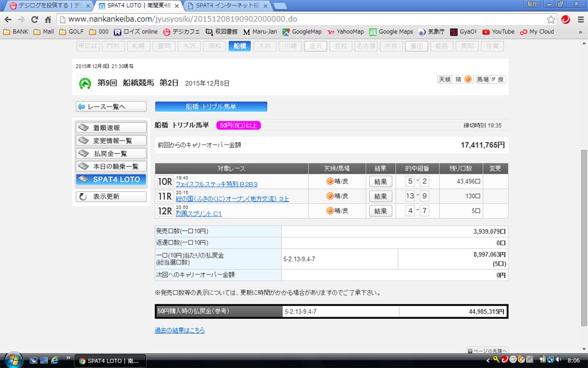This screenshot has width=588, height=368.
Task: Open the Chrome hamburger menu
Action: (579, 19)
